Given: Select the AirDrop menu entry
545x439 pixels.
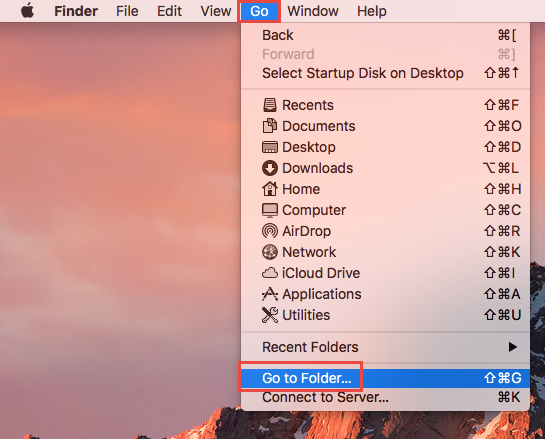Looking at the screenshot, I should coord(385,231).
